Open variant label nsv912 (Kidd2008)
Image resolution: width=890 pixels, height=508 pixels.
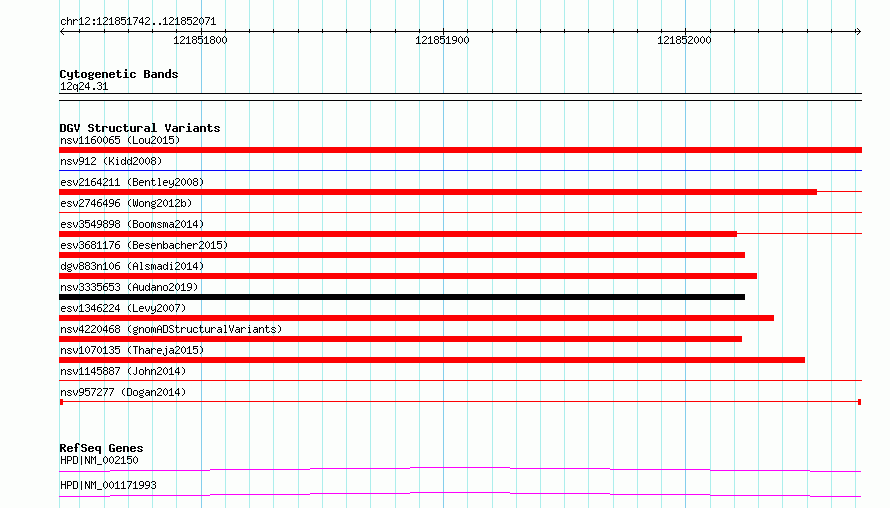click(111, 161)
